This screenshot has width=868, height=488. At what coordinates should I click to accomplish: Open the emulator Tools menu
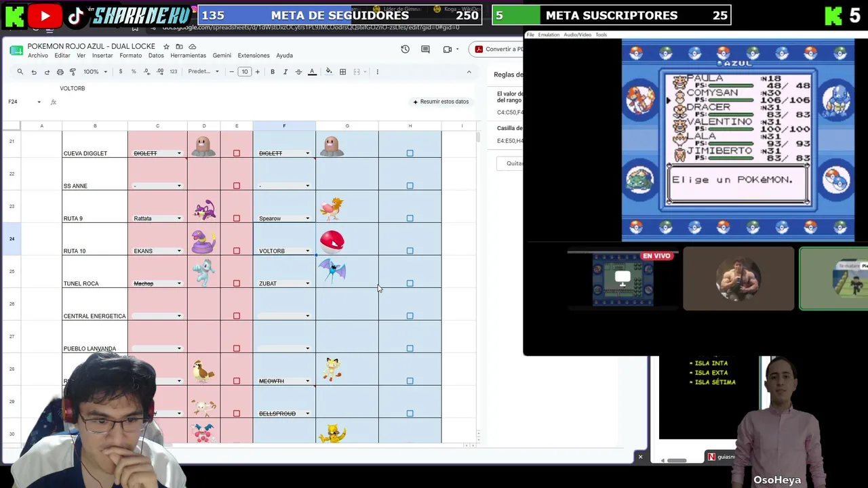[x=601, y=35]
